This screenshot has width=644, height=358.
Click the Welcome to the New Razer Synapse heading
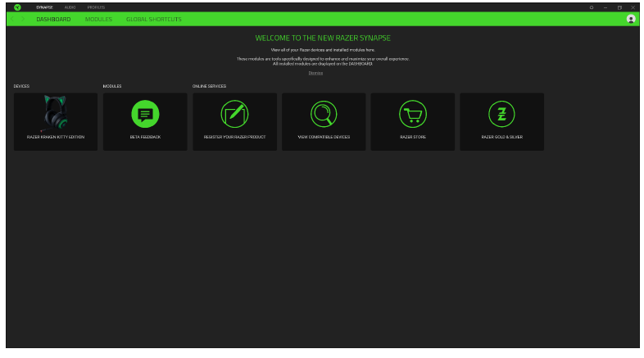(323, 39)
